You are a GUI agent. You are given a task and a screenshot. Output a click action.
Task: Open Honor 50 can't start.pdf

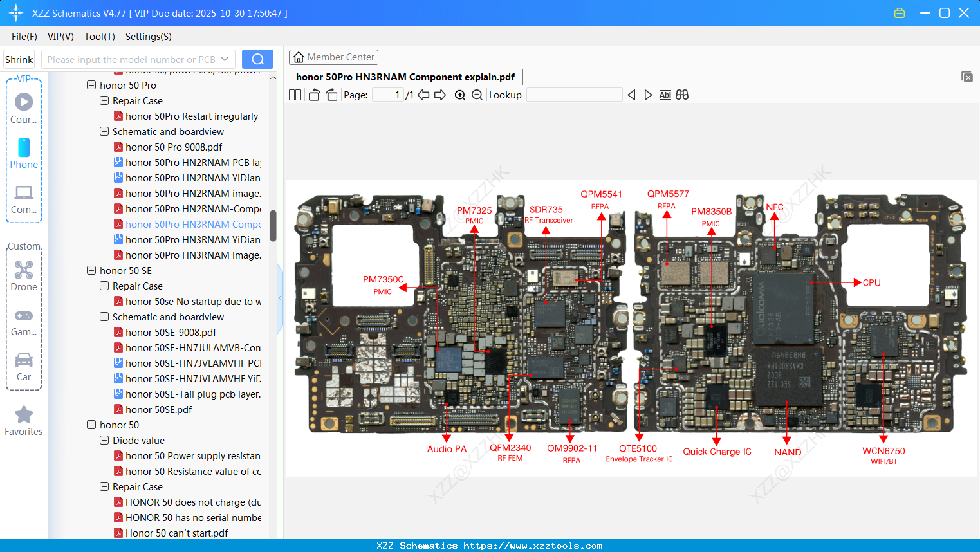point(171,533)
